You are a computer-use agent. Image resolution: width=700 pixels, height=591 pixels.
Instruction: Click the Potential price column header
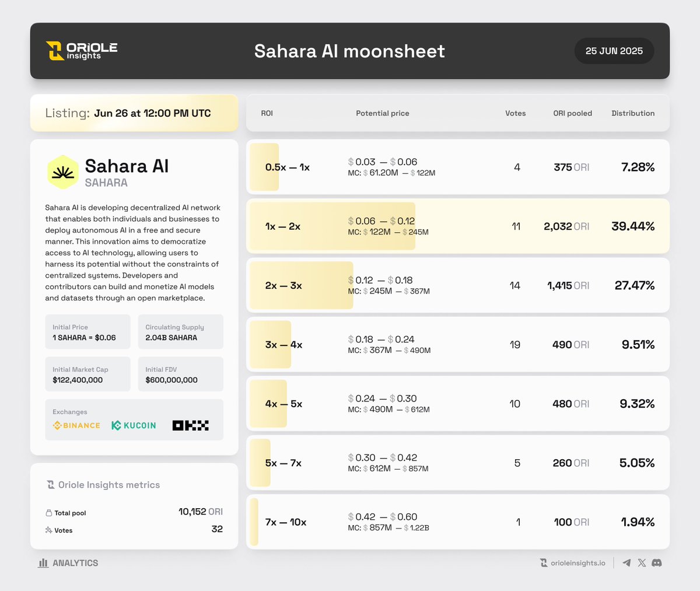(383, 113)
